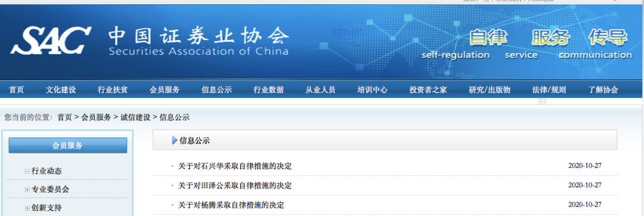Click the 创新支持 sidebar label

click(x=47, y=208)
